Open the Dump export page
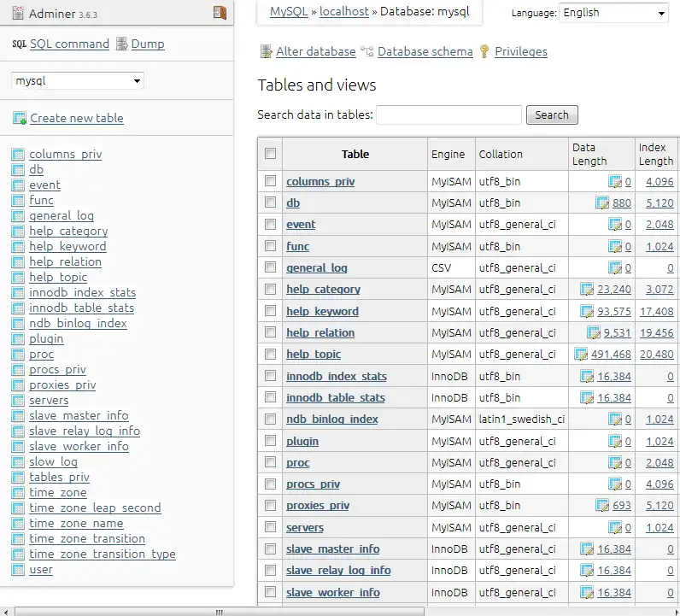Screen dimensions: 680x616 click(x=148, y=44)
